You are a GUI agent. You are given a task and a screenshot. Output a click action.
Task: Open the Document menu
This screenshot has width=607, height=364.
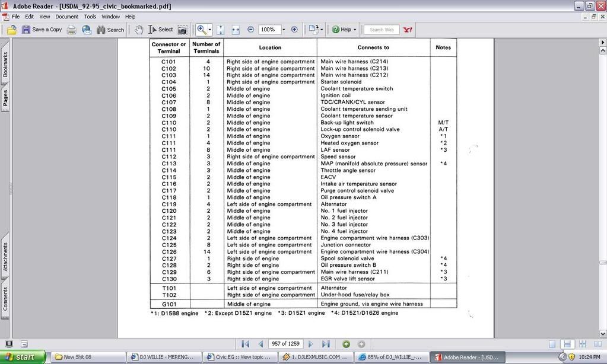pos(66,17)
